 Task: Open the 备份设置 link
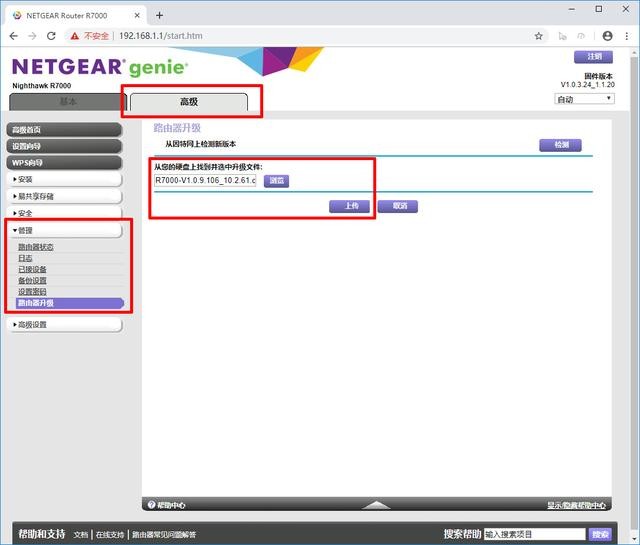32,280
